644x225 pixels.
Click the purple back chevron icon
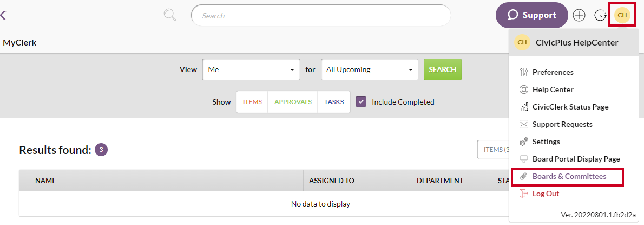coord(3,16)
